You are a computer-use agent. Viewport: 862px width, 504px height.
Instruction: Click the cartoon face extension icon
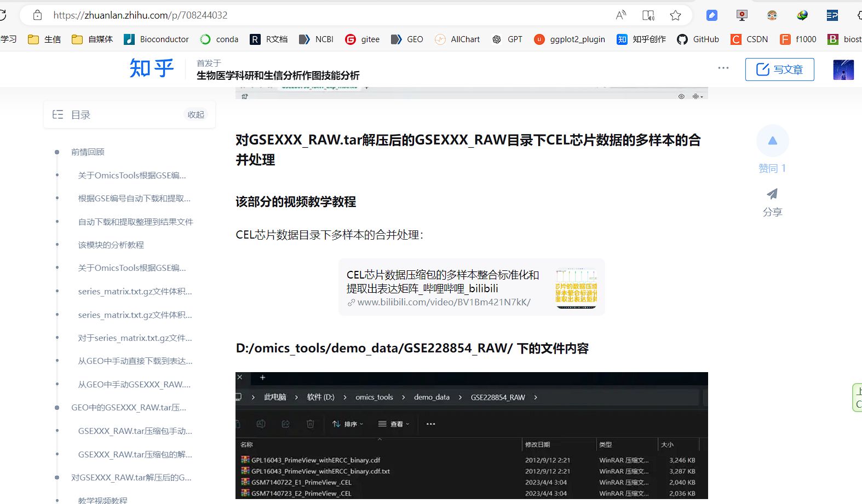pos(772,15)
